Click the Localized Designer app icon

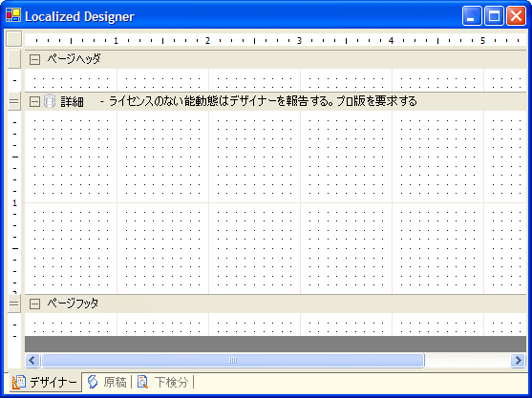[x=13, y=15]
